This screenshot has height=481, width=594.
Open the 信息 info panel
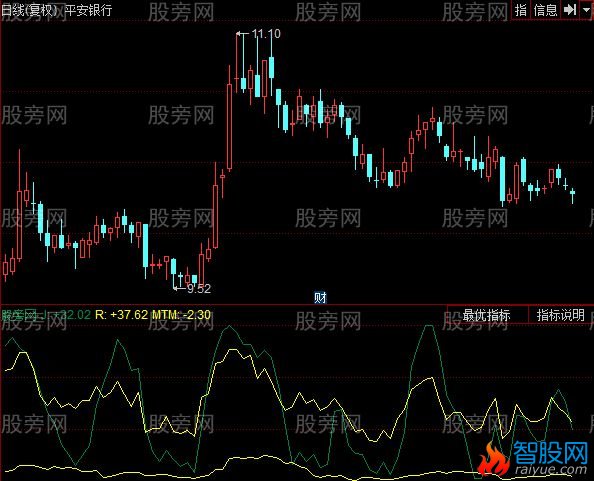[546, 10]
